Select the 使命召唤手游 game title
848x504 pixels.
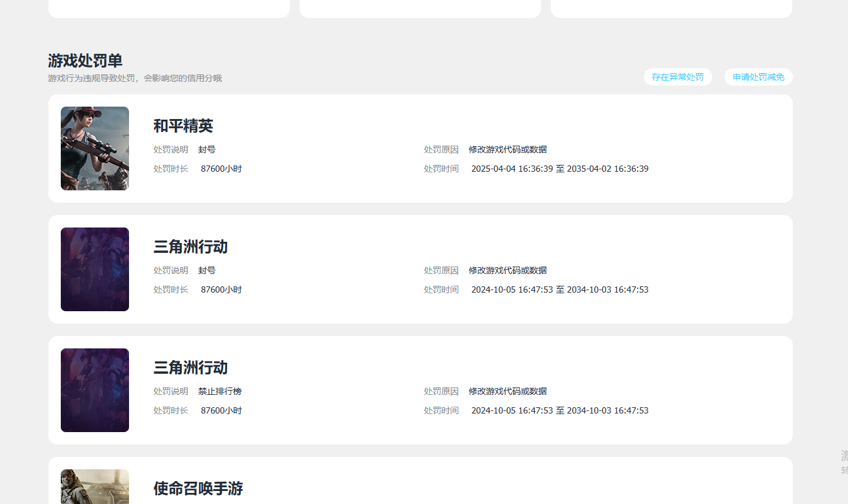[x=198, y=489]
